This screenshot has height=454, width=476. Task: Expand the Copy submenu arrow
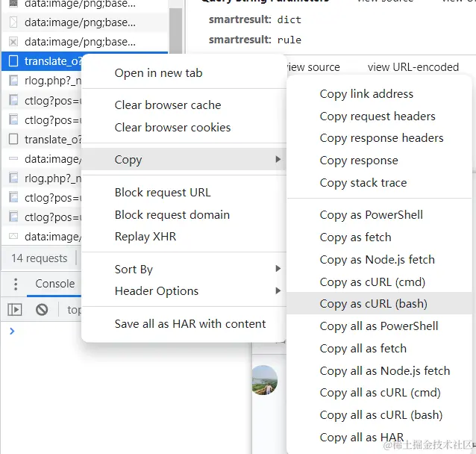click(278, 159)
